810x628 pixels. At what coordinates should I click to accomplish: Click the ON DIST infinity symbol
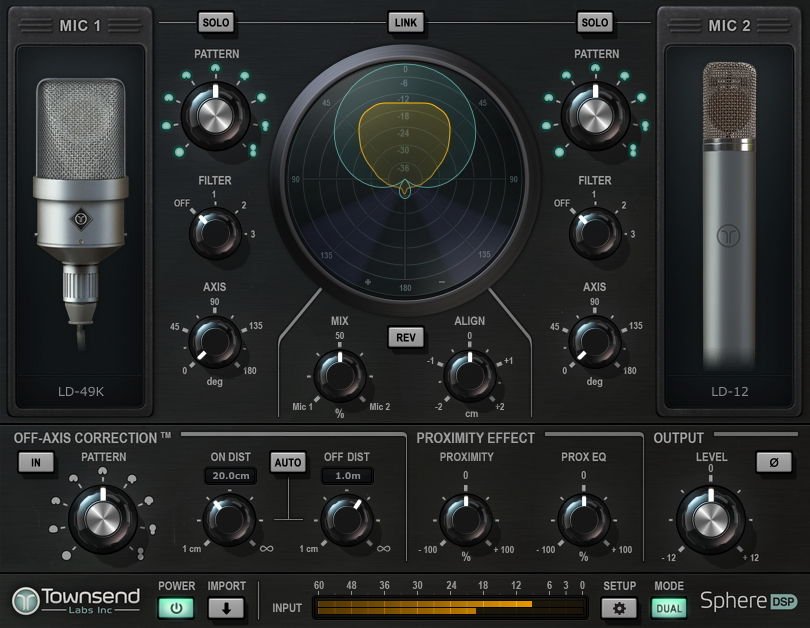coord(267,549)
